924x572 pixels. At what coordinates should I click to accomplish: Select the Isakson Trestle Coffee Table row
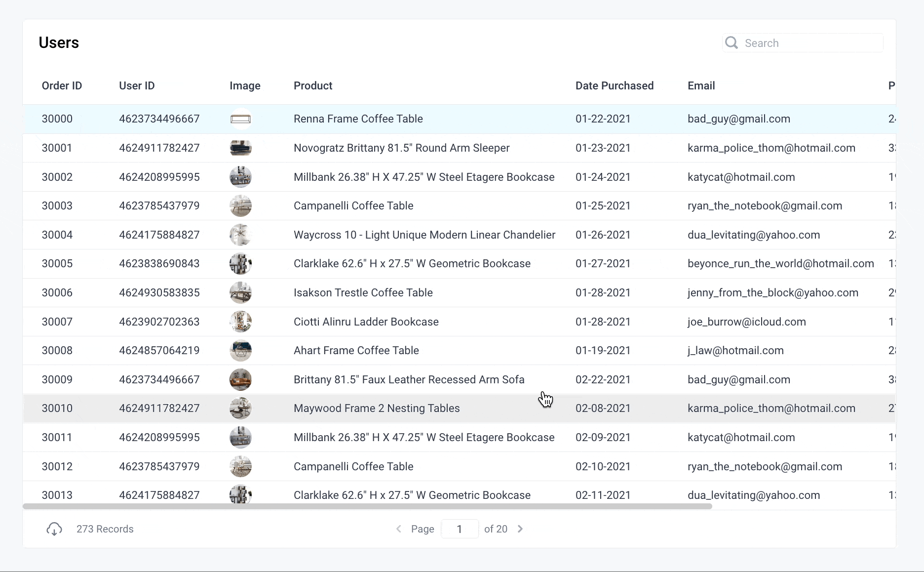coord(363,293)
